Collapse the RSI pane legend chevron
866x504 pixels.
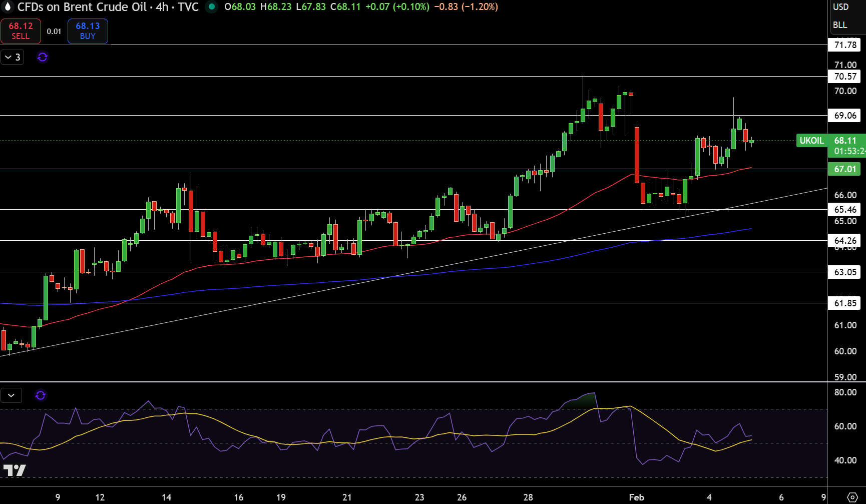coord(11,395)
